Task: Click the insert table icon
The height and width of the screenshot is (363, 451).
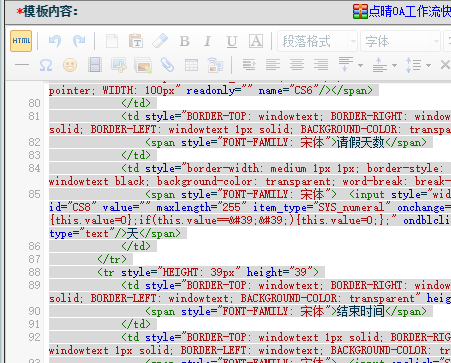Action: [191, 65]
